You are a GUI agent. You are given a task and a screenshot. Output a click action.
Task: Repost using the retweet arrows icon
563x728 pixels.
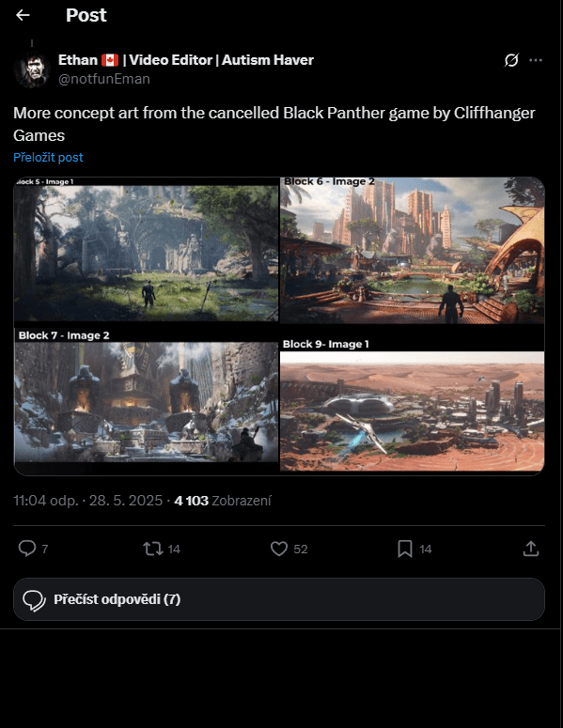coord(153,549)
